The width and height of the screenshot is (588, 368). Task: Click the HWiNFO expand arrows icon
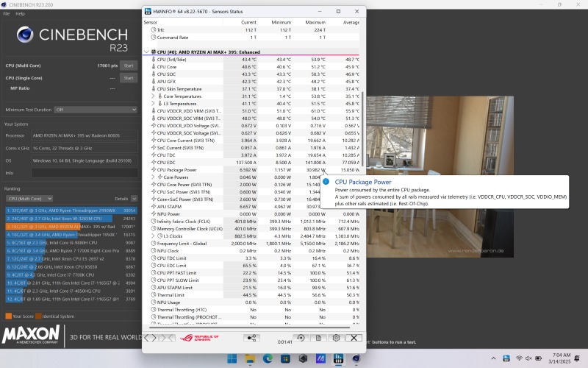(151, 338)
